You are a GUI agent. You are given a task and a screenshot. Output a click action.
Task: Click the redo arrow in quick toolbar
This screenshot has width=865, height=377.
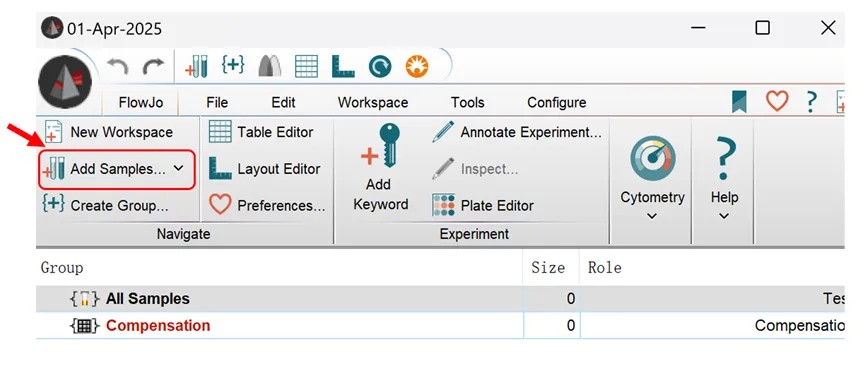click(x=153, y=67)
